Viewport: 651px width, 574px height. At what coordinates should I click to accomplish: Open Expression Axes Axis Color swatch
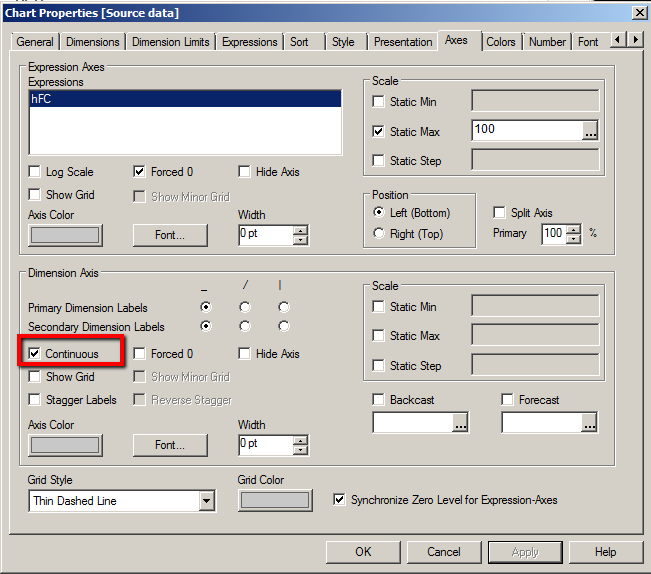(x=65, y=235)
